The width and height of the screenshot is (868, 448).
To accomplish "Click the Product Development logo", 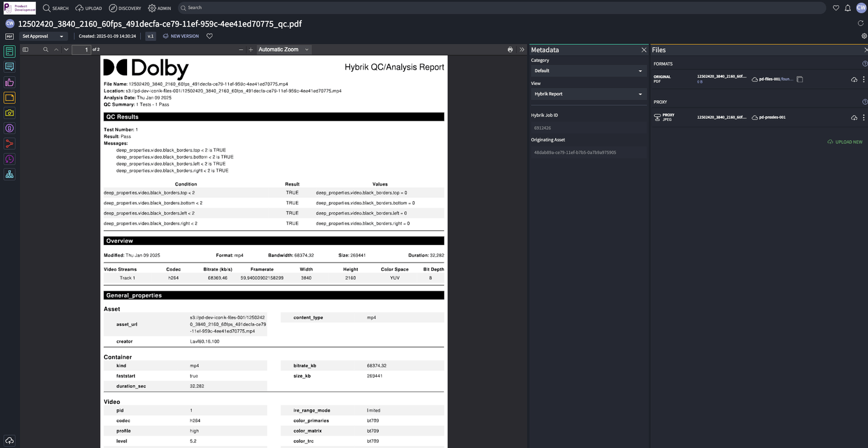I will (x=20, y=8).
